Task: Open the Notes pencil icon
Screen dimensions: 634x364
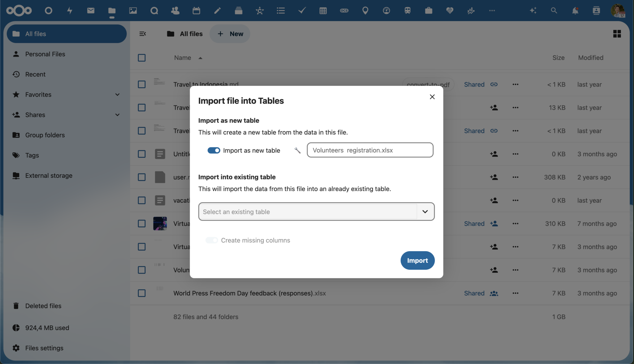Action: coord(217,10)
